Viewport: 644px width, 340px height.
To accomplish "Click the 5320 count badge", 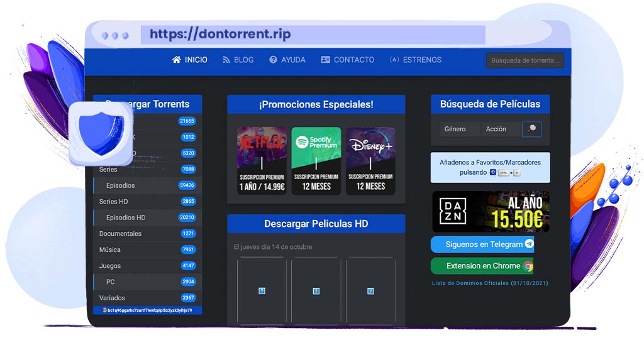I will tap(188, 153).
